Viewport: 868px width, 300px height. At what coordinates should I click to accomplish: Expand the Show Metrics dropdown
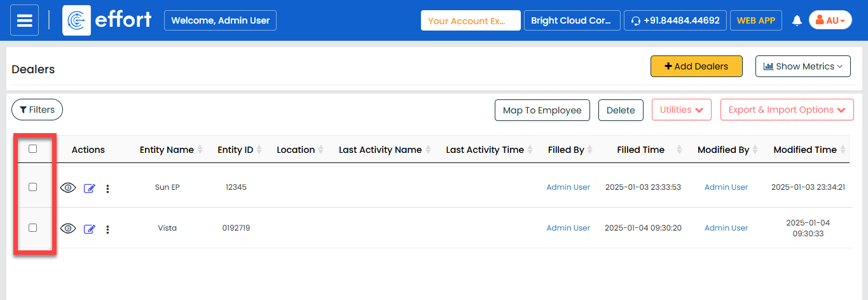803,66
